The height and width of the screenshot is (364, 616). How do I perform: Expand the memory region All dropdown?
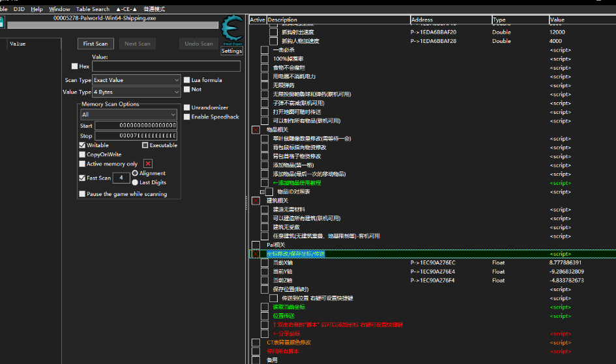tap(128, 115)
